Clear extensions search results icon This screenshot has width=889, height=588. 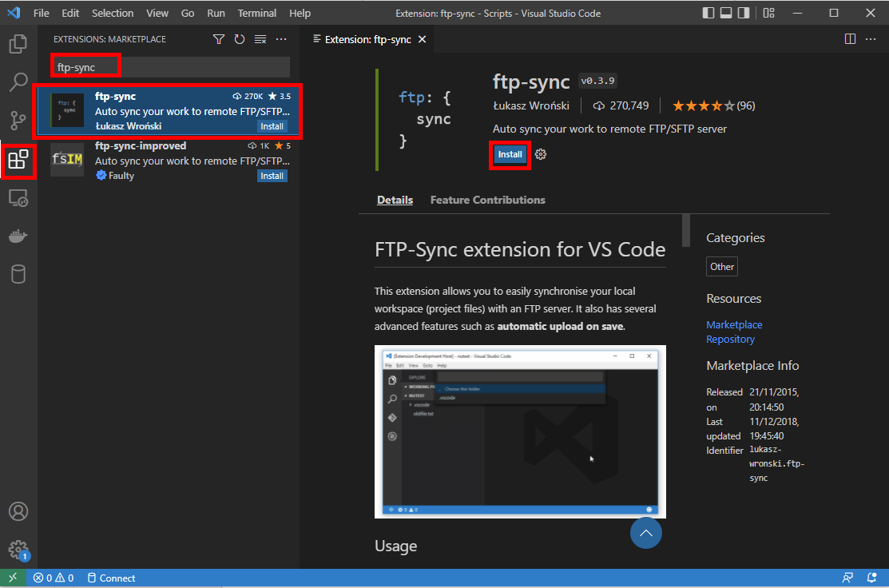[260, 39]
